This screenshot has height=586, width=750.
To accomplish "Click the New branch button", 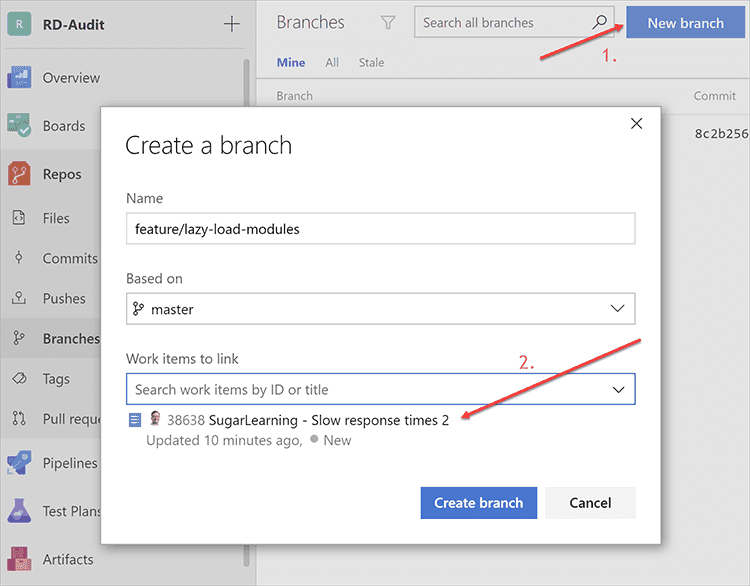I will [x=685, y=23].
